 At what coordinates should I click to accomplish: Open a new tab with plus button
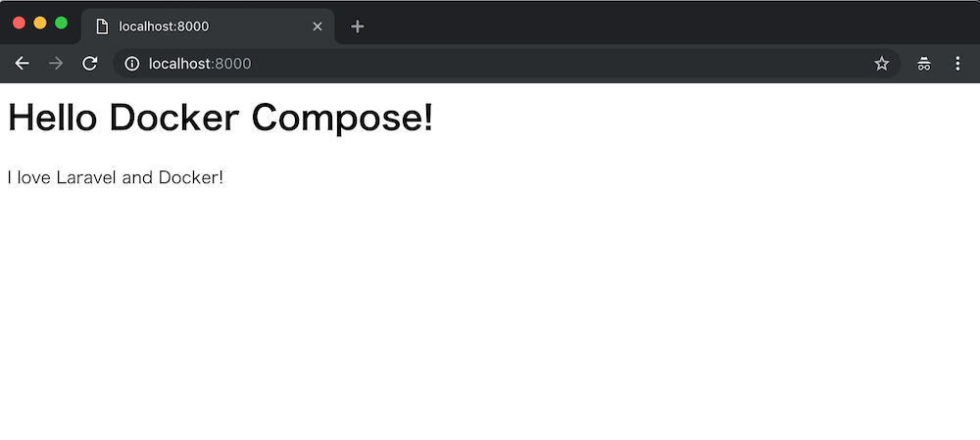click(x=357, y=26)
